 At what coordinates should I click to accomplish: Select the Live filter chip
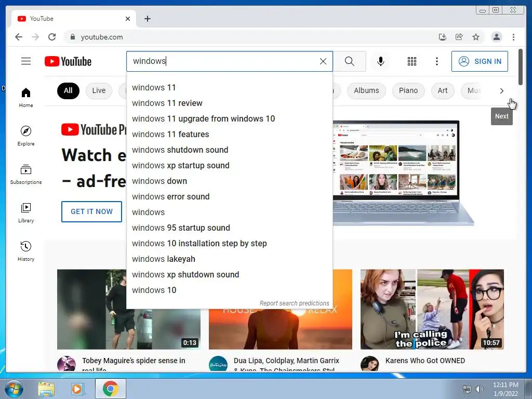coord(99,90)
